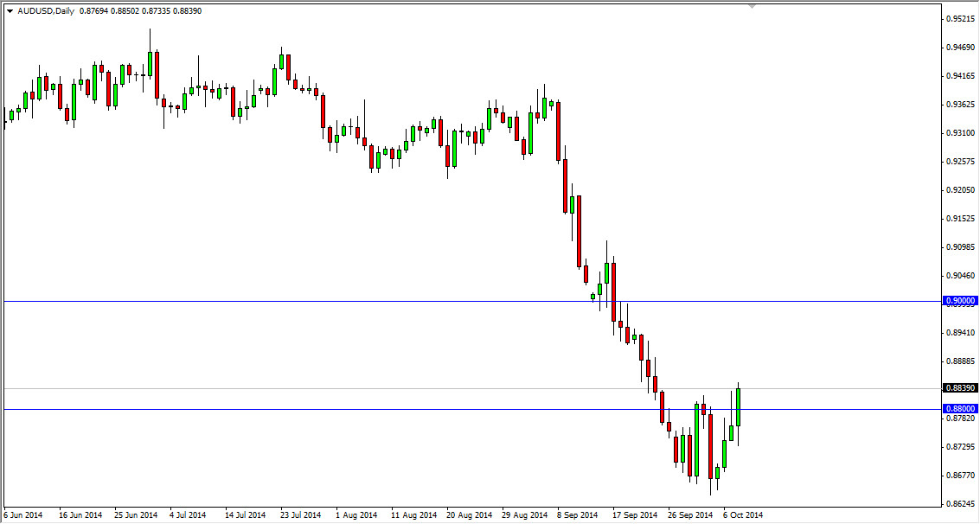Click the blue 0.90000 price tag on the scale
The image size is (980, 524).
pyautogui.click(x=960, y=301)
